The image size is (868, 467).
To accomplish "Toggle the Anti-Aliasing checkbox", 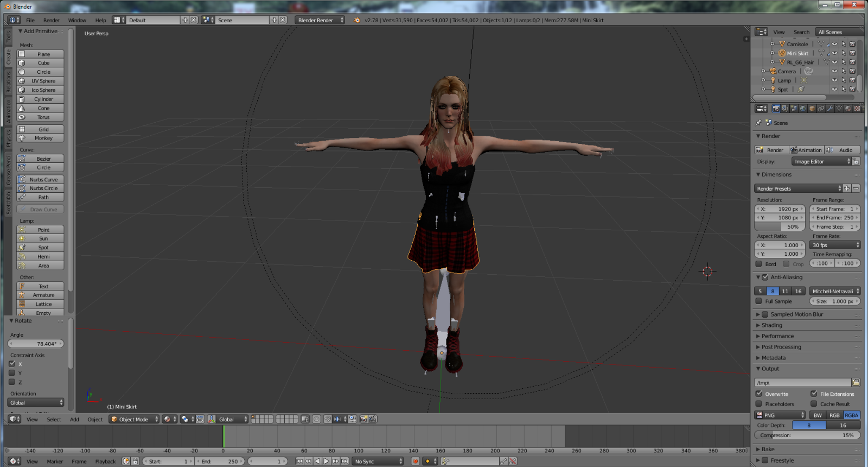I will (x=765, y=277).
